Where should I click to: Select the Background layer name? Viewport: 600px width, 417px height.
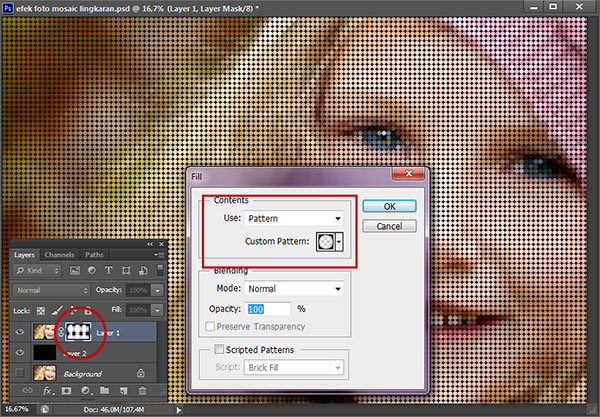coord(83,374)
